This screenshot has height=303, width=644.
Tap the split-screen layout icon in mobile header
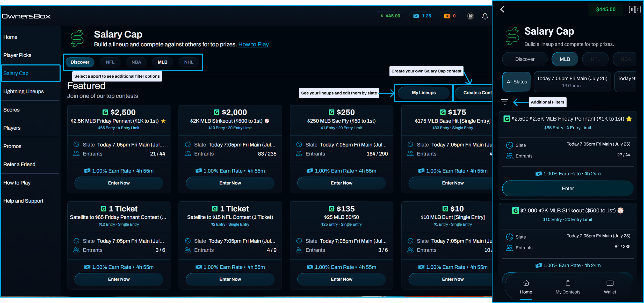click(x=635, y=10)
